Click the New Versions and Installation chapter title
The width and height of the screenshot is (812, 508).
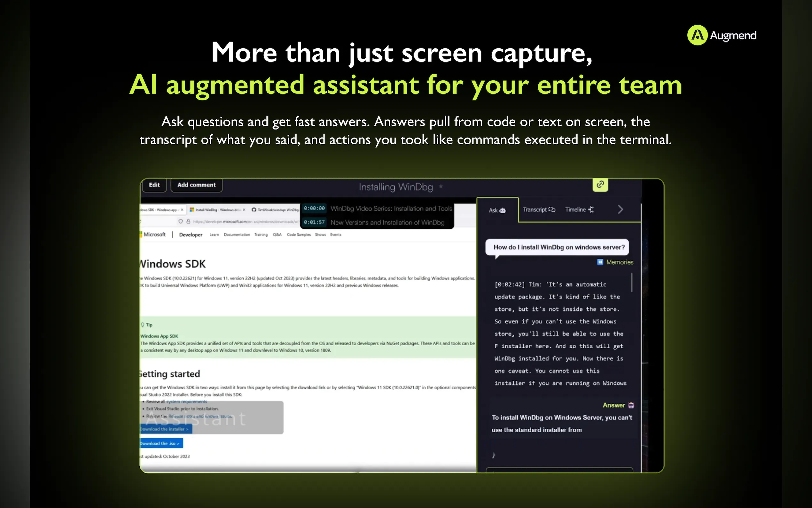387,222
